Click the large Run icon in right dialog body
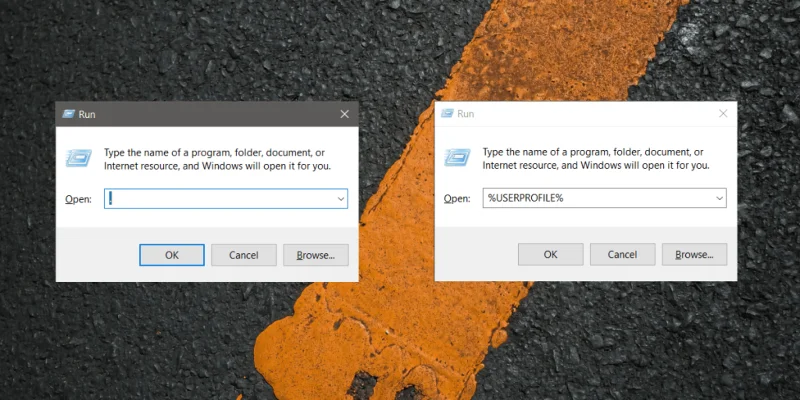This screenshot has width=800, height=400. coord(458,158)
